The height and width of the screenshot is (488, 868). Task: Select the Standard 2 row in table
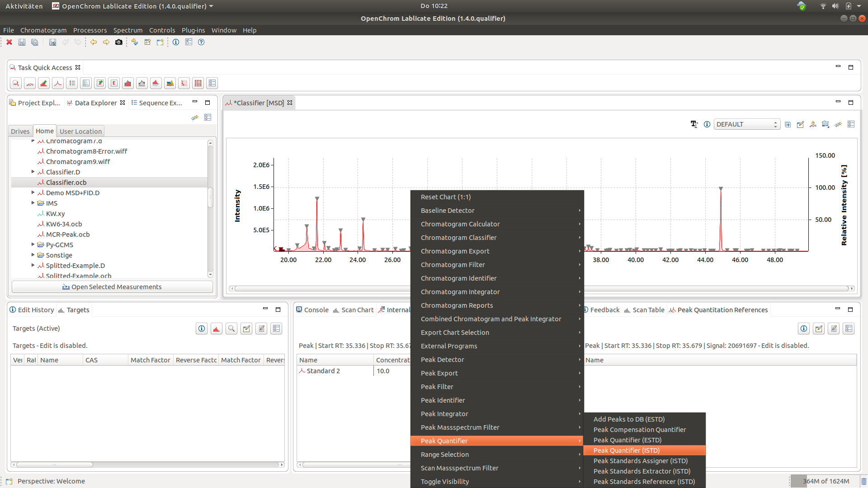pos(353,371)
